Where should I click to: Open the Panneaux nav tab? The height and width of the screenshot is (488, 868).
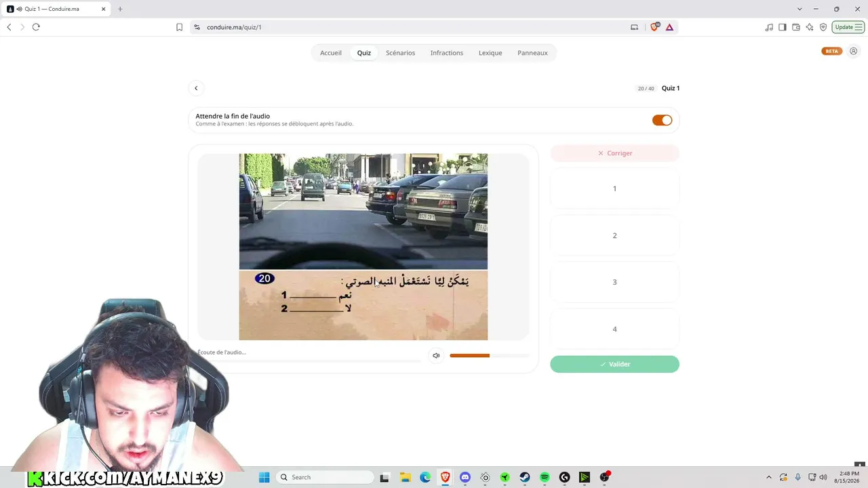pyautogui.click(x=532, y=53)
